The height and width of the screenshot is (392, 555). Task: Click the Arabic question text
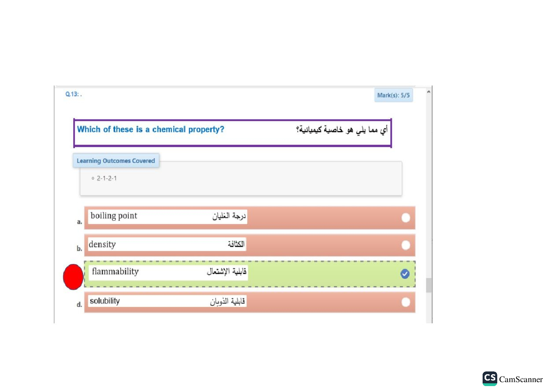tap(342, 130)
